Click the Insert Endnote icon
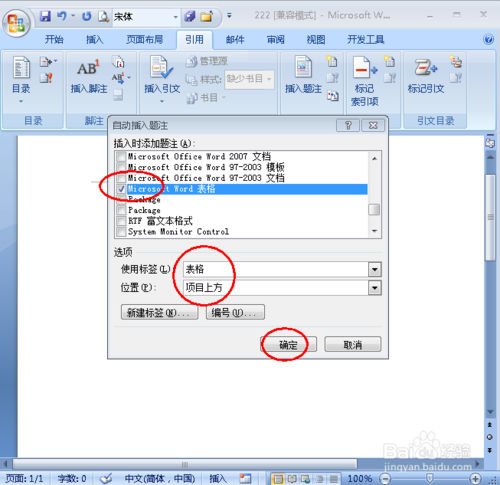Image resolution: width=500 pixels, height=485 pixels. (118, 61)
